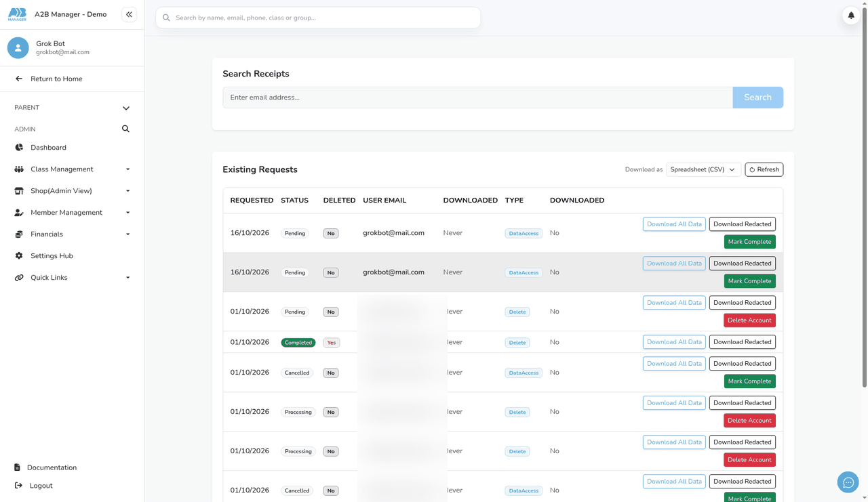
Task: Click the USER EMAIL column header
Action: 384,201
